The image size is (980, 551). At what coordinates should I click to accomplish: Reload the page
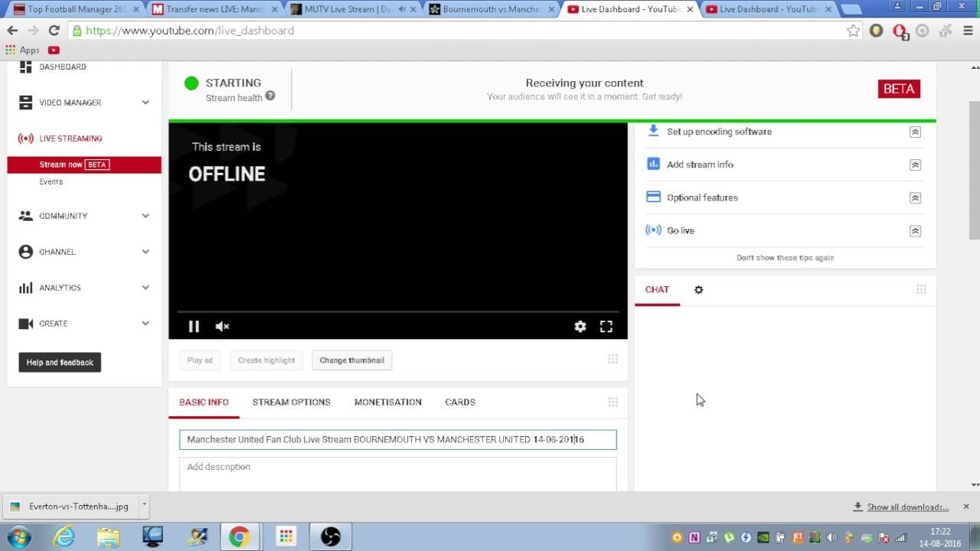click(54, 31)
